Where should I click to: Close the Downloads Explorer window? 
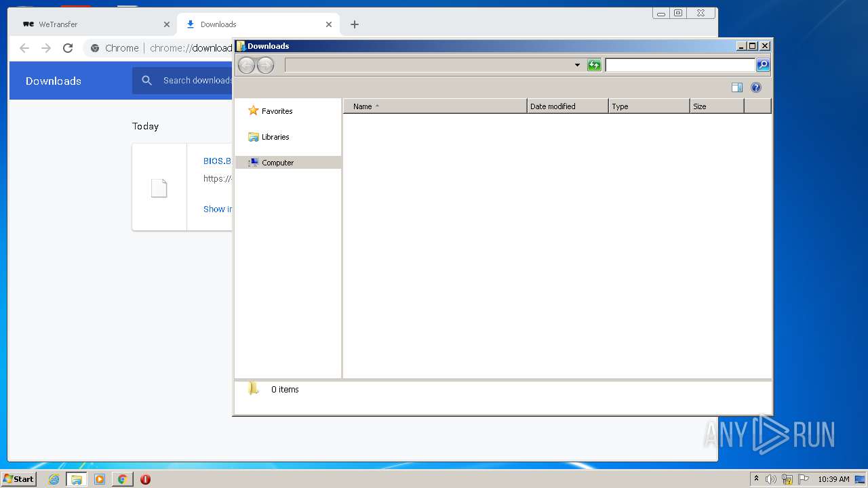(x=765, y=46)
